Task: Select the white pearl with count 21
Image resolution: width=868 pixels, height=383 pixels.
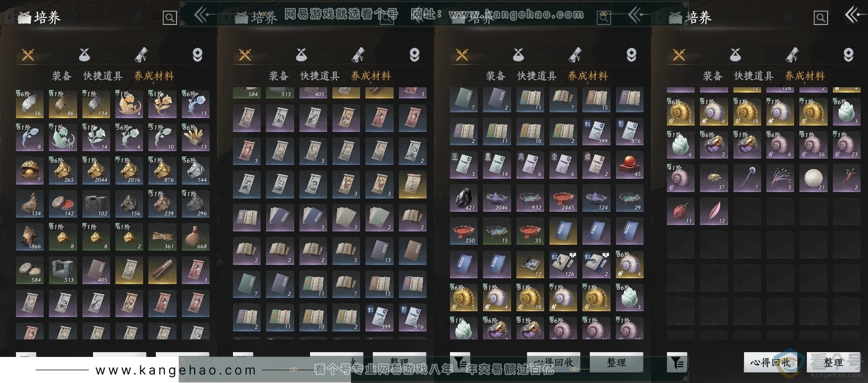Action: point(813,178)
